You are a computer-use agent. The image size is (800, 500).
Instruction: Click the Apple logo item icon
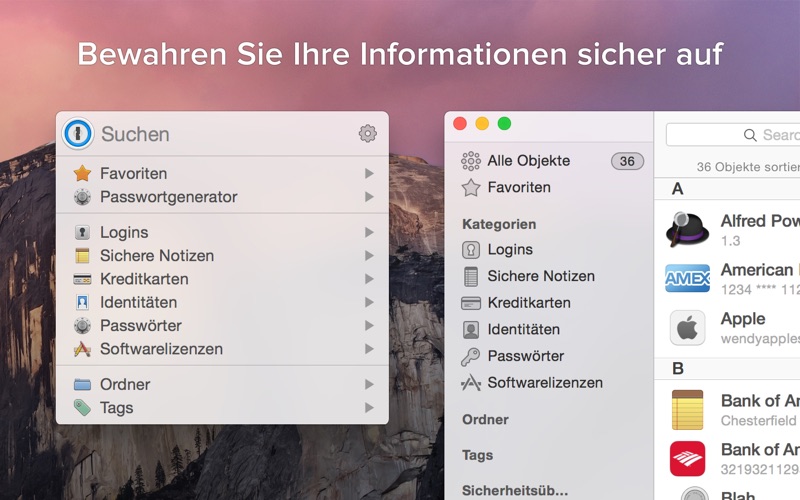[687, 327]
